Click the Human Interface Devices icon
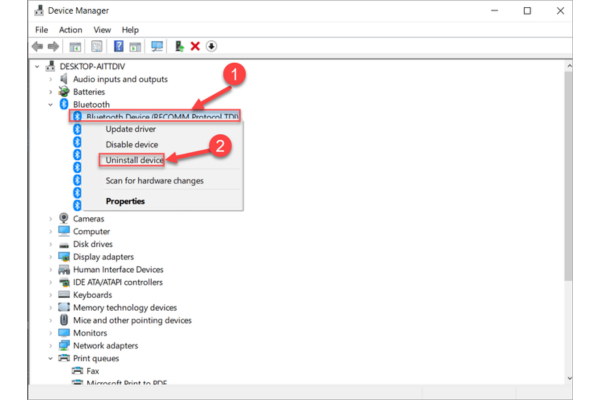The image size is (600, 400). [x=64, y=269]
